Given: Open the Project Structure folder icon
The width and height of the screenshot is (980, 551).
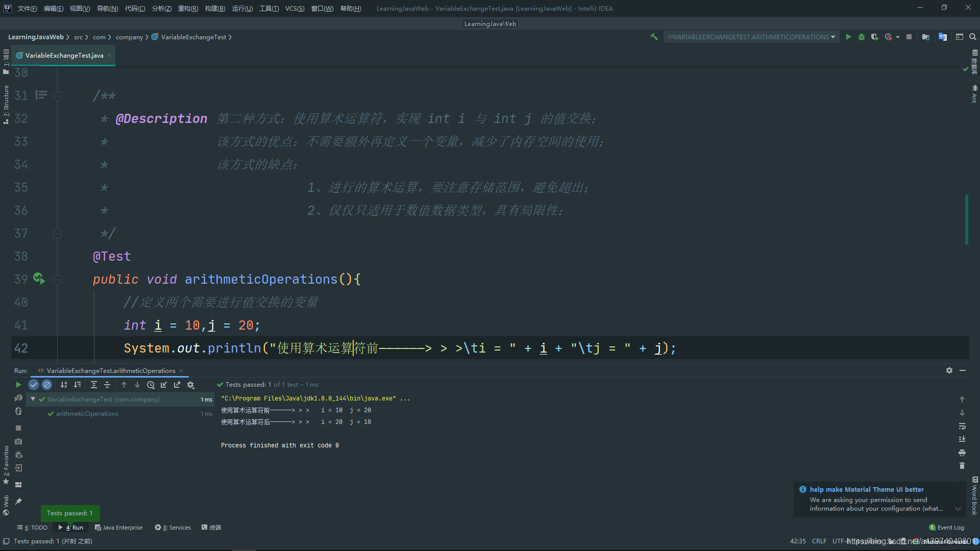Looking at the screenshot, I should 926,37.
